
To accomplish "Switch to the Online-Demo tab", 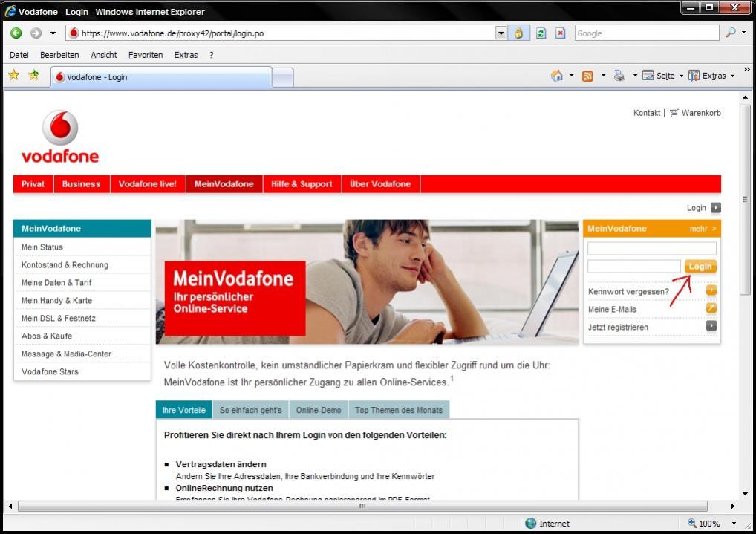I will click(319, 410).
